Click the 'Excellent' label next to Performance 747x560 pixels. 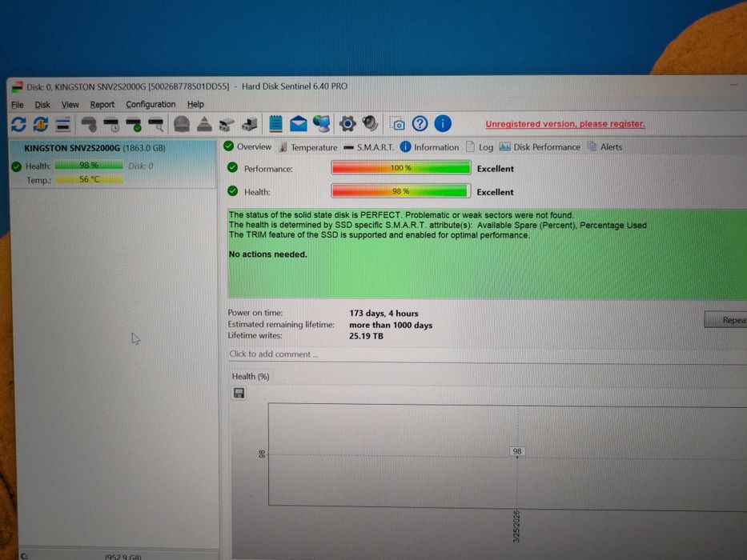click(x=495, y=169)
